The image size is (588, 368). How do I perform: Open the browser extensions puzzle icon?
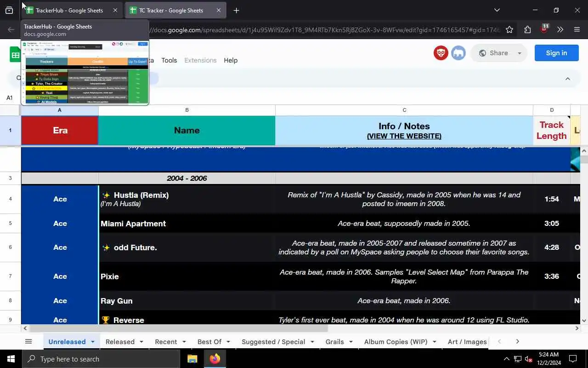tap(527, 29)
